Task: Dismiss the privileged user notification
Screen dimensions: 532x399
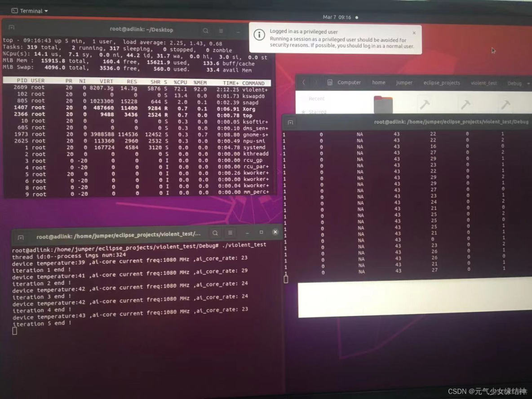Action: [x=414, y=32]
